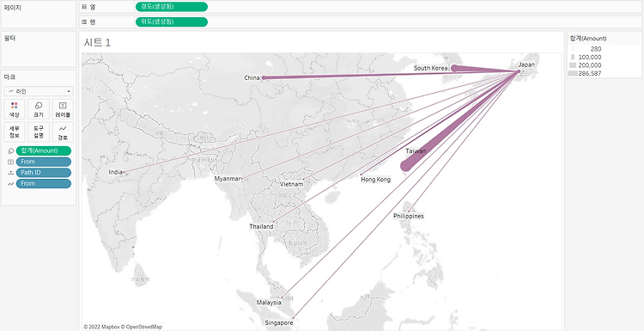Open the 색상 color mark button
Viewport: 644px width, 331px height.
(15, 109)
